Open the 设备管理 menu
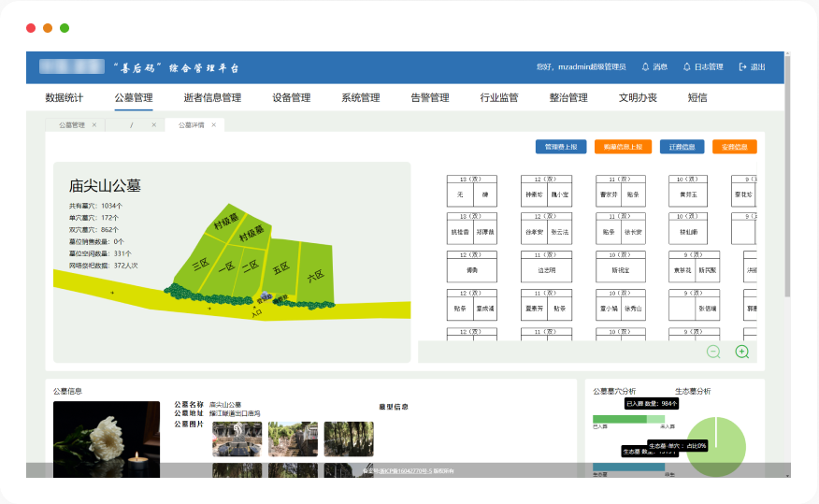 pos(291,98)
